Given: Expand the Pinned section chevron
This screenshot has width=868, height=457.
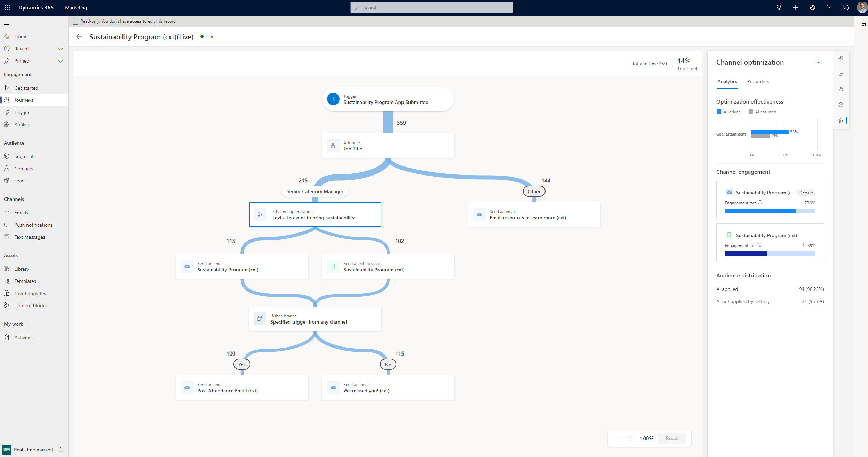Looking at the screenshot, I should (x=60, y=61).
